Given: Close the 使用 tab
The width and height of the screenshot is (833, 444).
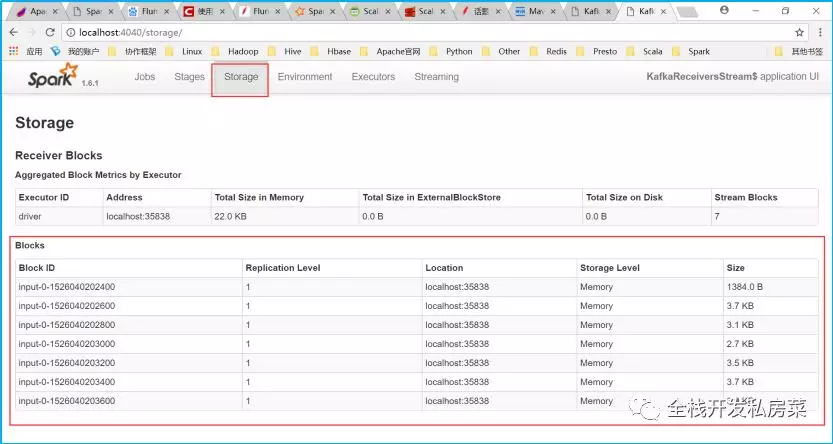Looking at the screenshot, I should (x=222, y=11).
